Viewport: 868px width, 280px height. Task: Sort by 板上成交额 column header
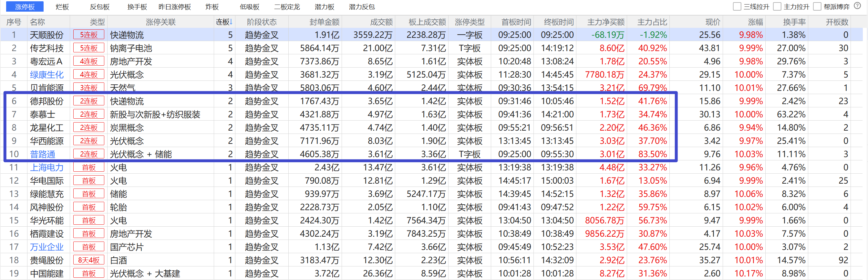[427, 22]
